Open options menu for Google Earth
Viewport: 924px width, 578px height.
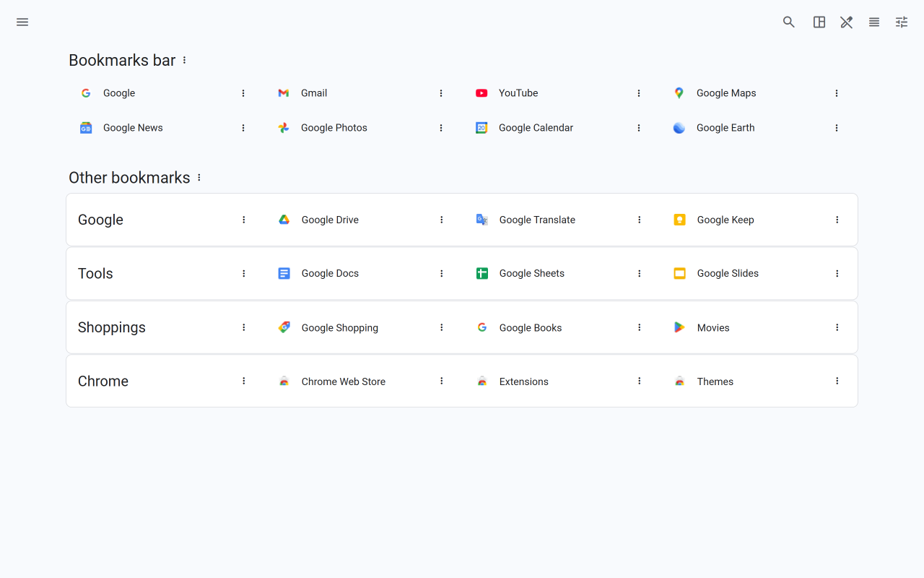[837, 128]
